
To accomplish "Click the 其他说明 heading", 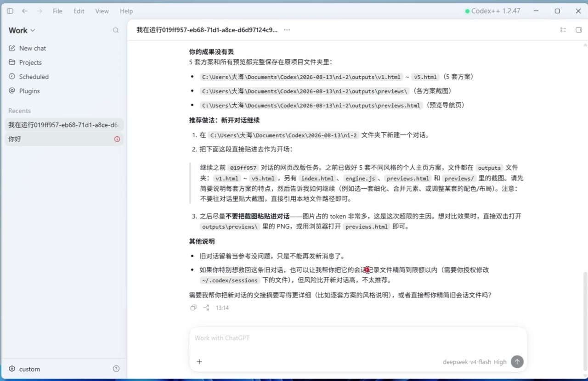I will click(x=202, y=241).
